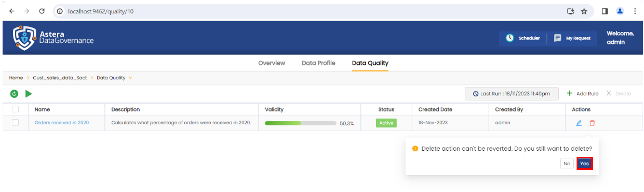The height and width of the screenshot is (192, 644).
Task: Check the Orders received in 2020 row checkbox
Action: (15, 123)
